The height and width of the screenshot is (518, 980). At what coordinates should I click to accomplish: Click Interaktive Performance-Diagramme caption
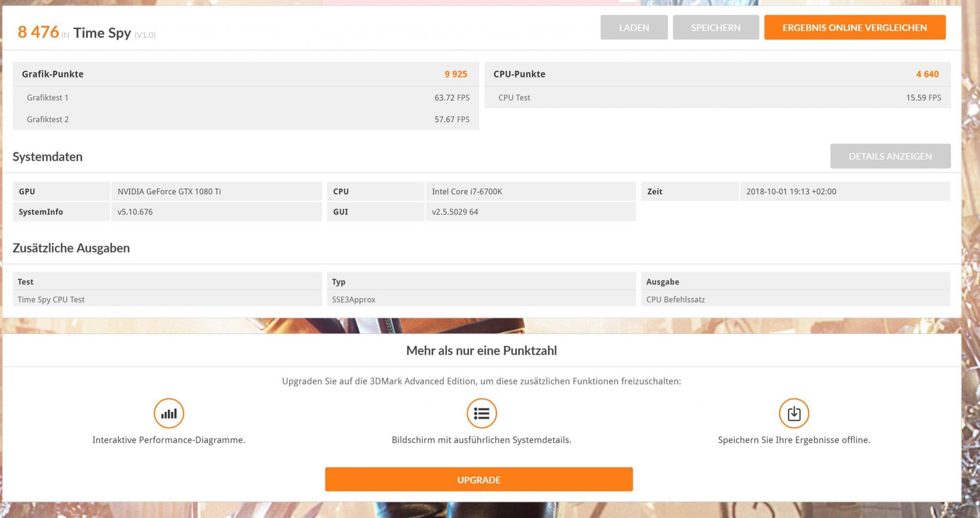(168, 440)
